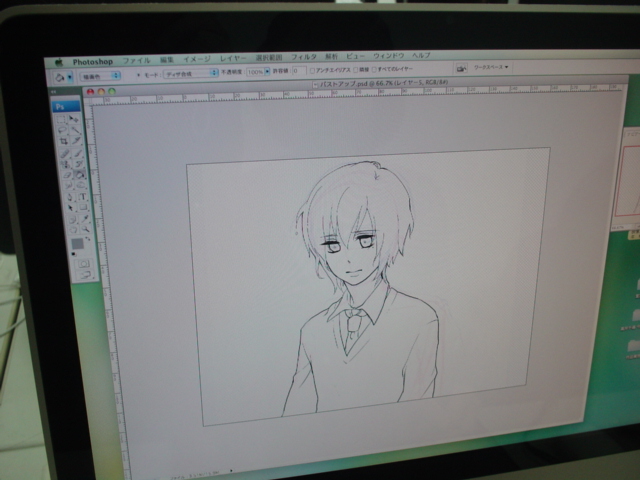Click the 不透明度 100% opacity field
Screen dimensions: 640x480
[x=255, y=72]
